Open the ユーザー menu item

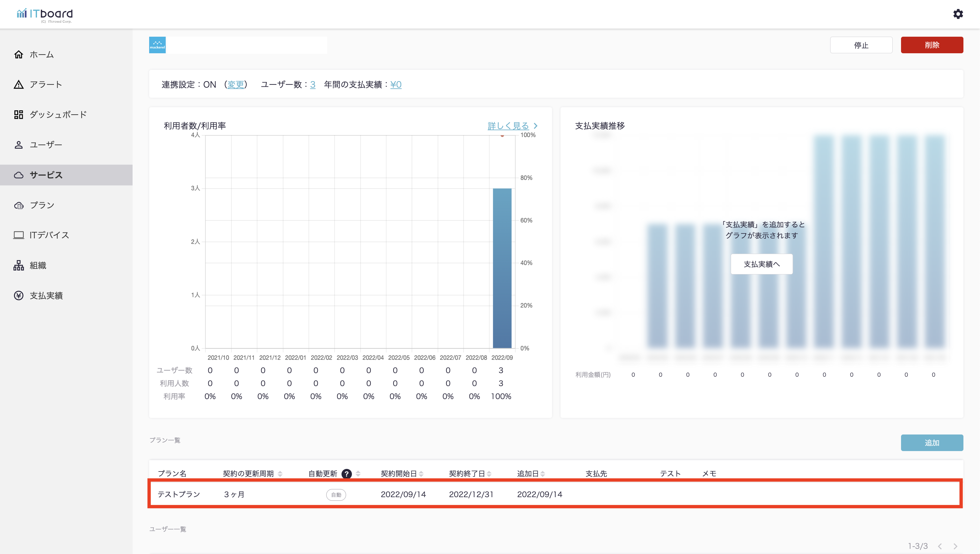click(46, 145)
